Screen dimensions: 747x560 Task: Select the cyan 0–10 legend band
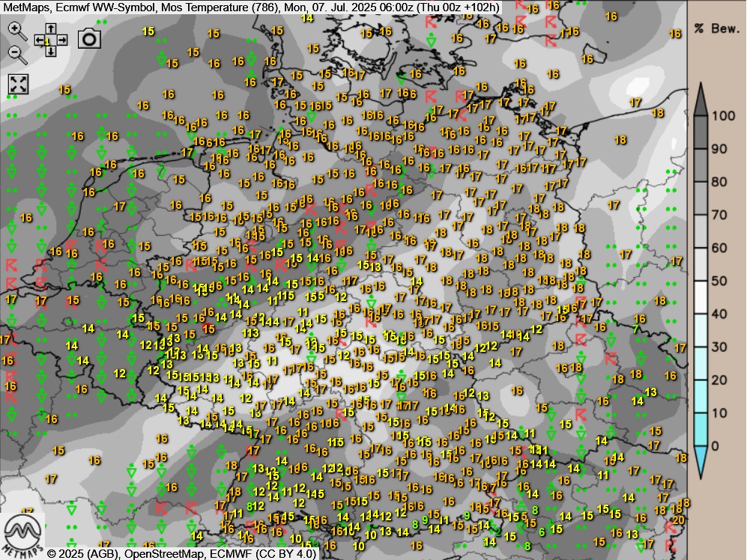pyautogui.click(x=701, y=429)
